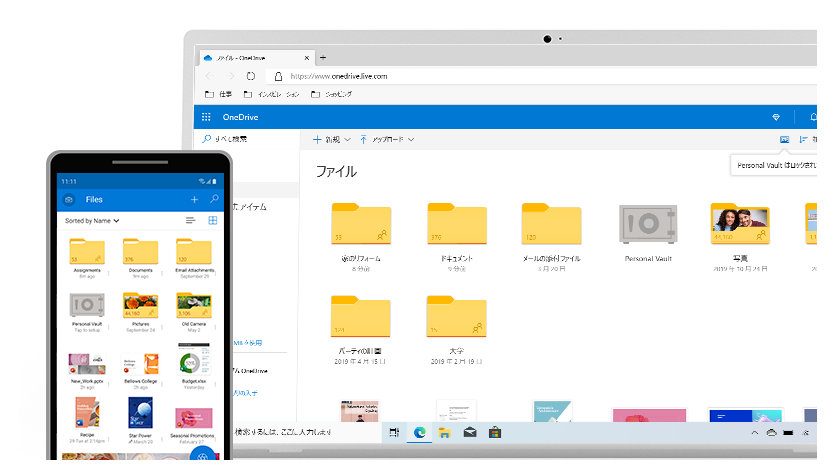Launch Microsoft Edge from the taskbar
Image resolution: width=834 pixels, height=470 pixels.
click(x=420, y=432)
